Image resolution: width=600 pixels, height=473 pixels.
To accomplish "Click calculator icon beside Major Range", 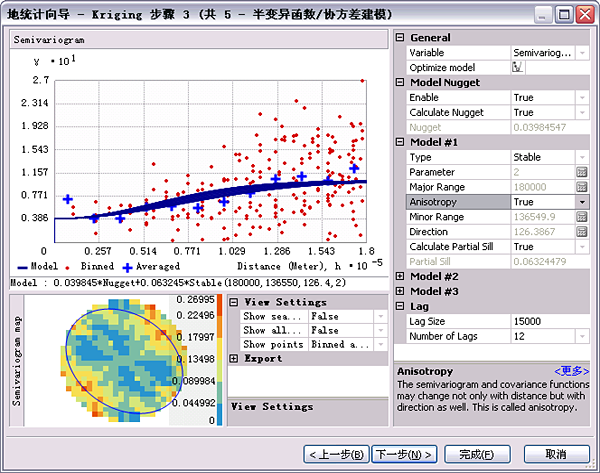I will [581, 187].
